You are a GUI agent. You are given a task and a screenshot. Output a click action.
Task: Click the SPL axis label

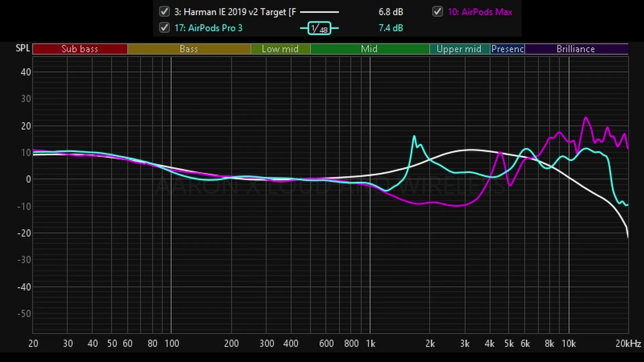click(x=23, y=48)
